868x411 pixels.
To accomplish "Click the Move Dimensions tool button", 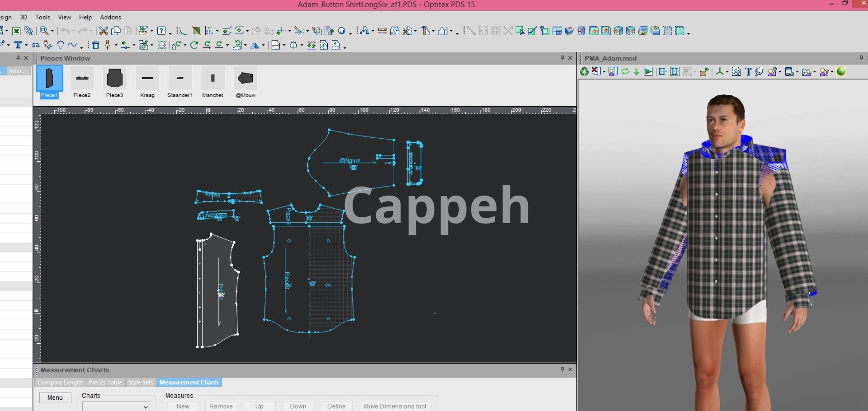I will 395,406.
